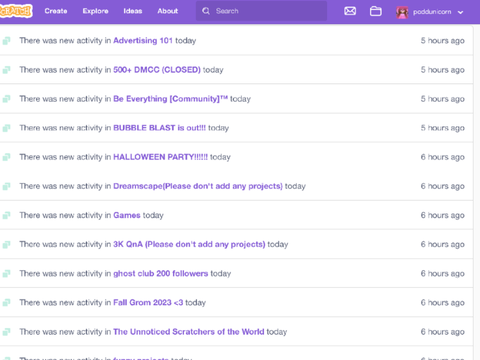Click '5 hours ago' on Advertising 101 row
Viewport: 480px width, 360px height.
[x=442, y=41]
